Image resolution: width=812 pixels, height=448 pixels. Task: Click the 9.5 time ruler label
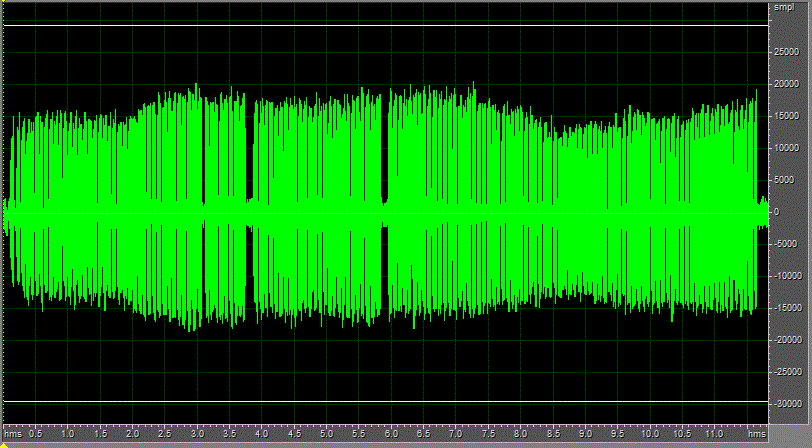(618, 433)
